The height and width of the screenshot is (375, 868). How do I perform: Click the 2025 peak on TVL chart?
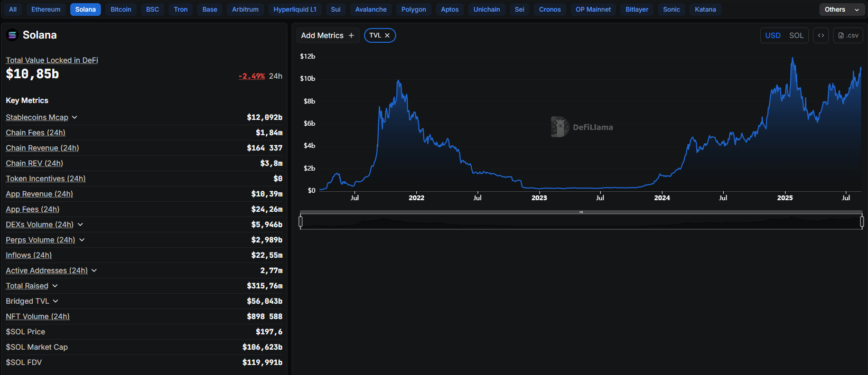792,59
